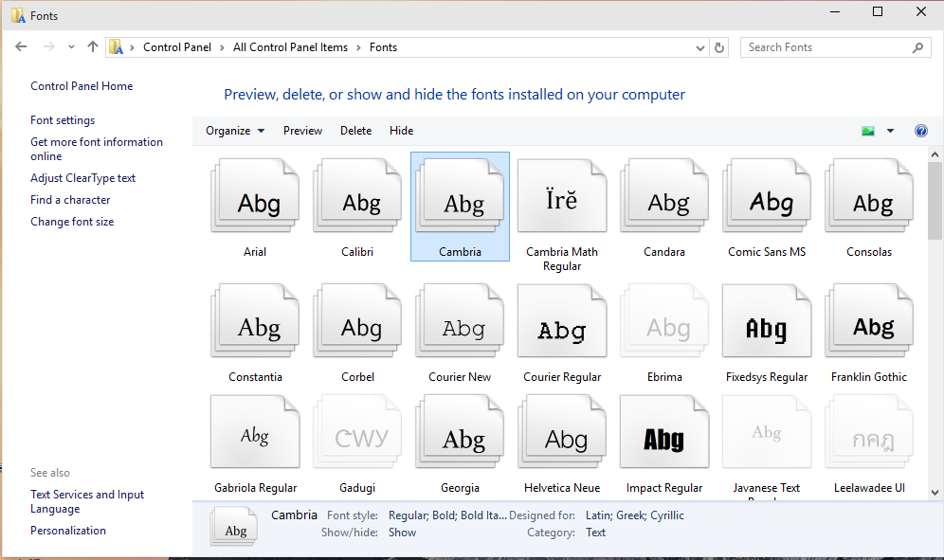Click Delete in the toolbar
This screenshot has width=944, height=560.
click(355, 131)
